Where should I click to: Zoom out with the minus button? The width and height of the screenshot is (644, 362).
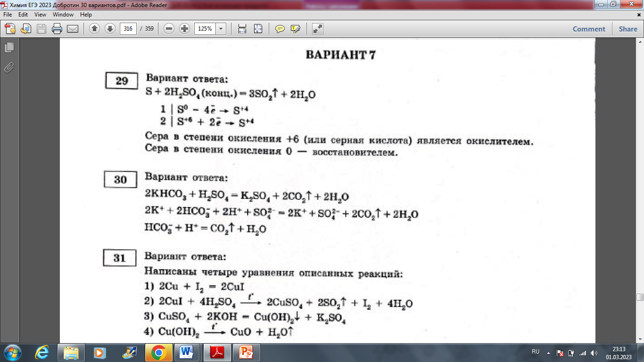[x=169, y=29]
